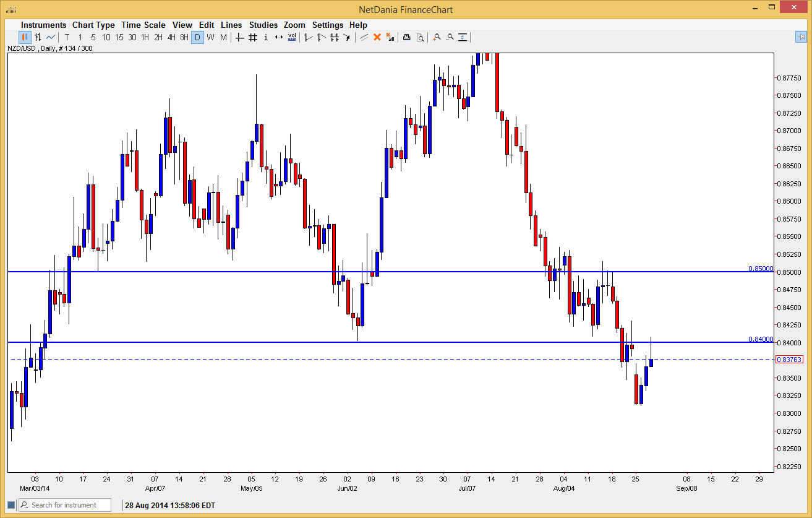Open print preview
Screen dimensions: 812x518
coord(421,37)
